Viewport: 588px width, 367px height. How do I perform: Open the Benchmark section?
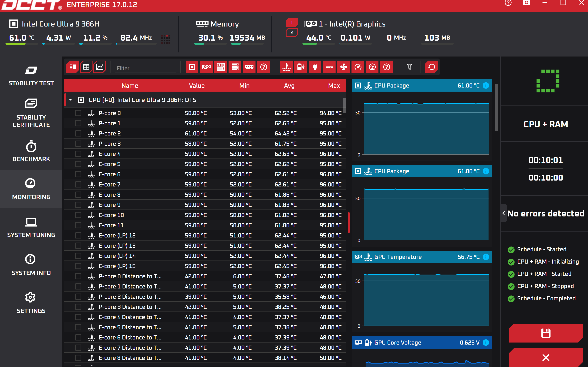click(31, 151)
